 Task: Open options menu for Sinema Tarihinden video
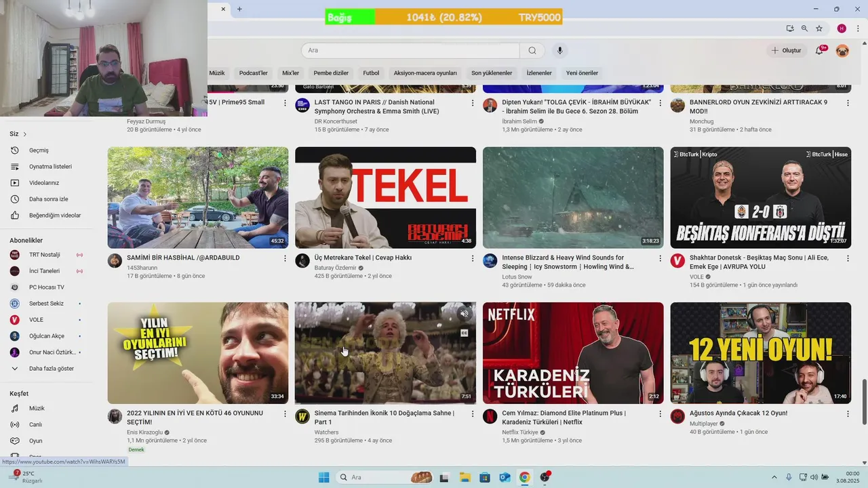473,413
